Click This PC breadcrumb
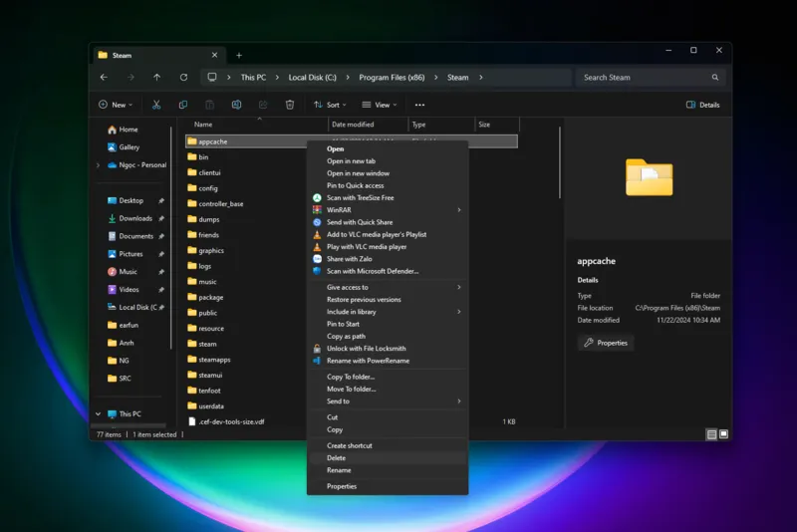This screenshot has width=797, height=532. coord(253,78)
